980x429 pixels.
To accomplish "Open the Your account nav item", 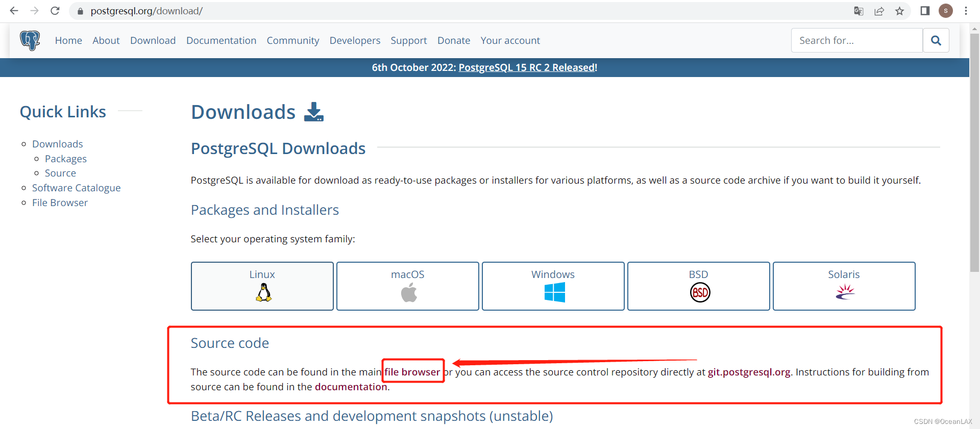I will tap(510, 40).
